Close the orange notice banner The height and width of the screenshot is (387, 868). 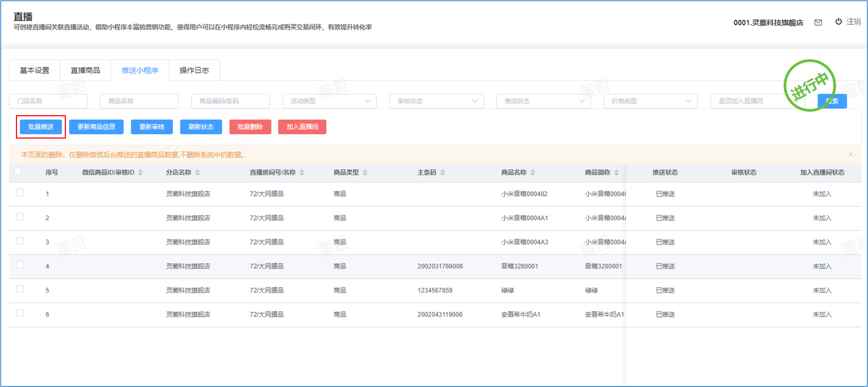[x=850, y=154]
